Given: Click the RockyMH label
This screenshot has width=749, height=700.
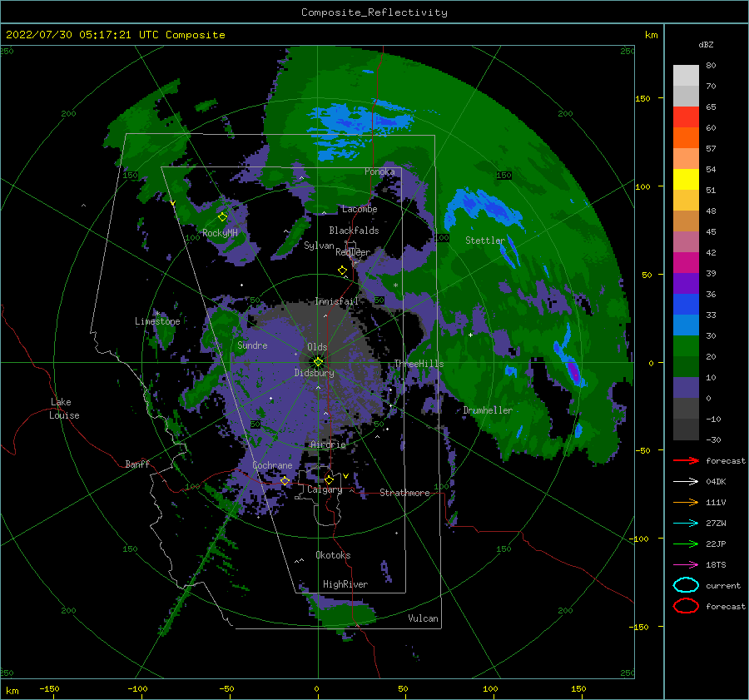Looking at the screenshot, I should [x=220, y=233].
